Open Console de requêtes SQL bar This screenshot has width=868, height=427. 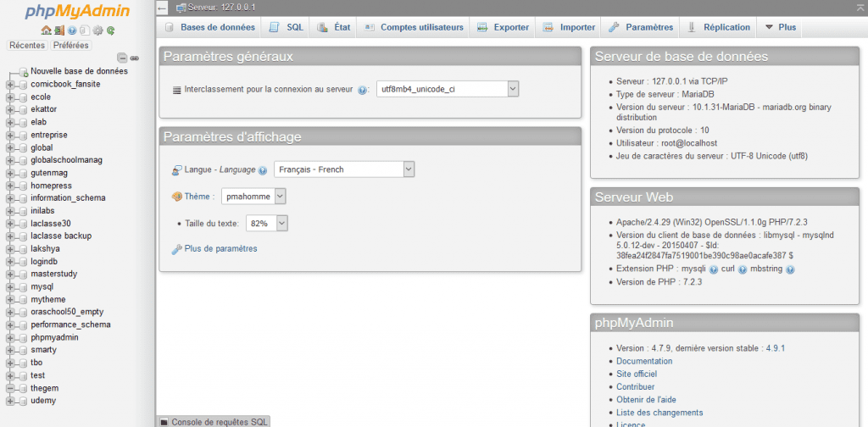[214, 421]
